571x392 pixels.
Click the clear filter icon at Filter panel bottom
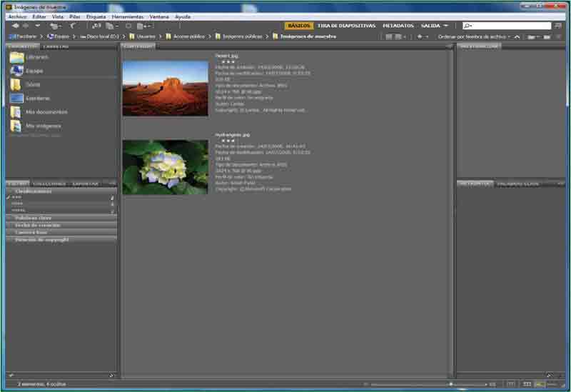coord(111,375)
